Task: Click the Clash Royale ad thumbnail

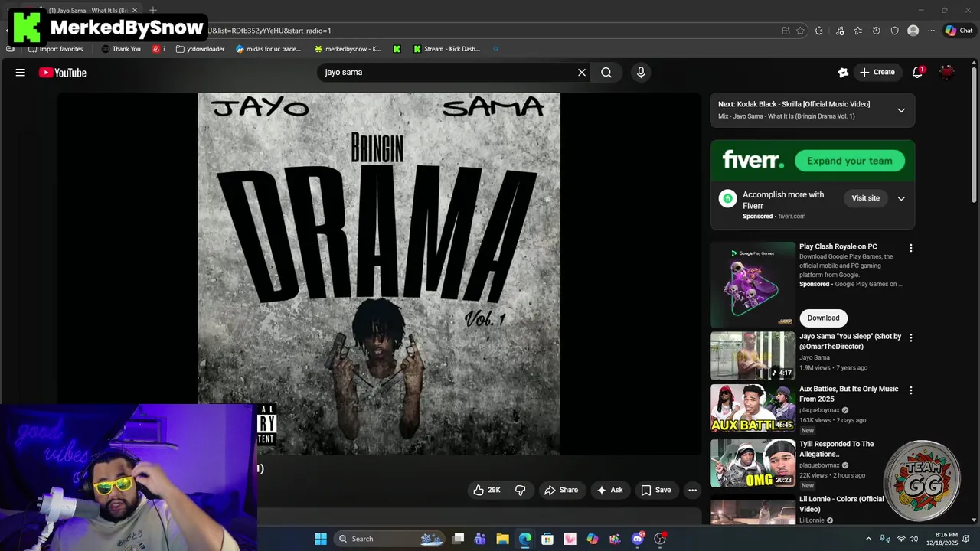Action: pyautogui.click(x=753, y=285)
